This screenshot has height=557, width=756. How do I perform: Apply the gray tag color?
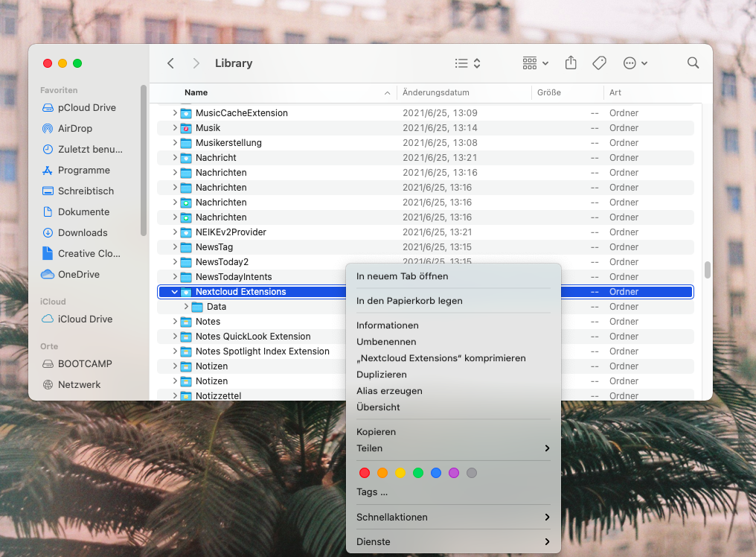(472, 473)
